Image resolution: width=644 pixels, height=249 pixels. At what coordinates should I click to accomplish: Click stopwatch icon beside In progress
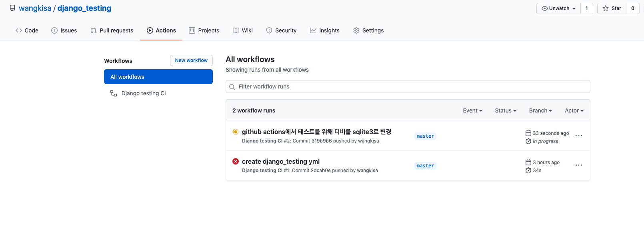pyautogui.click(x=528, y=141)
